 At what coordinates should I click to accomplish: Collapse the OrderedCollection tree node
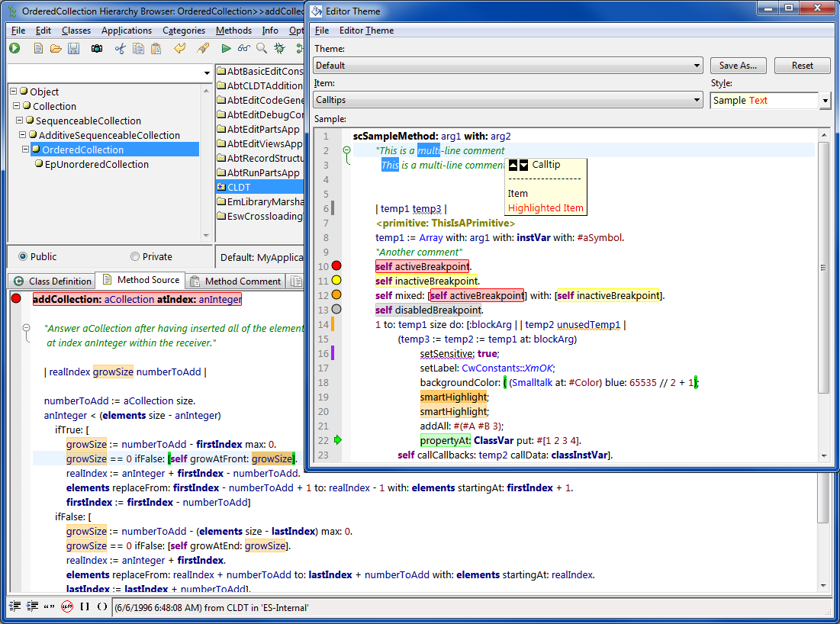(x=24, y=150)
